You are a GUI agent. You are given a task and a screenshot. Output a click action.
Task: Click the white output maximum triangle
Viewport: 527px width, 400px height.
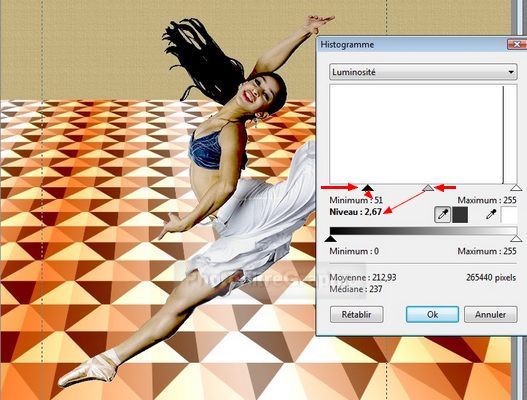coord(516,239)
